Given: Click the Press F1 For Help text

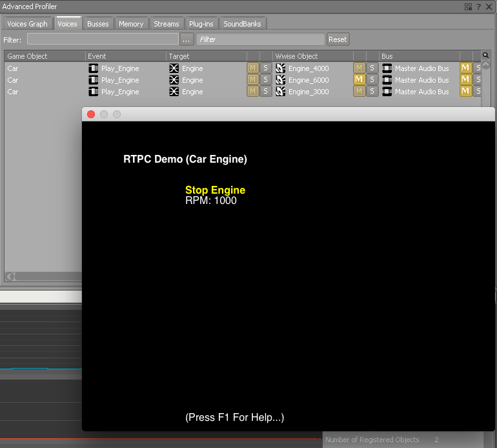Looking at the screenshot, I should 234,417.
